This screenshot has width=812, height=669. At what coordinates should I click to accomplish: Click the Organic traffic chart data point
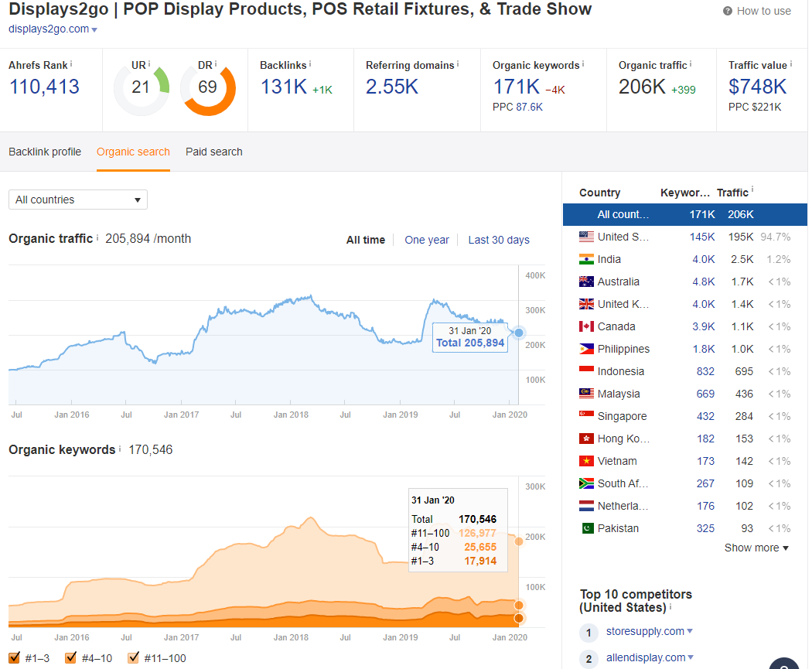tap(518, 333)
